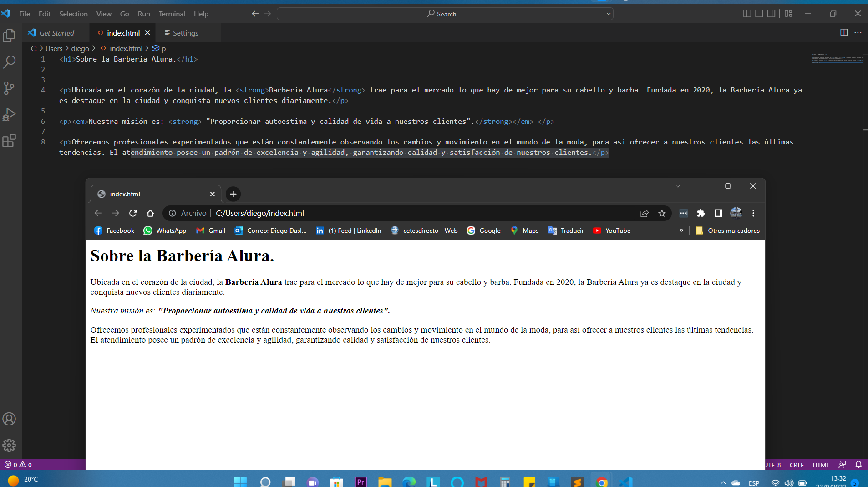
Task: Bookmark the current page with the star icon
Action: click(x=662, y=213)
